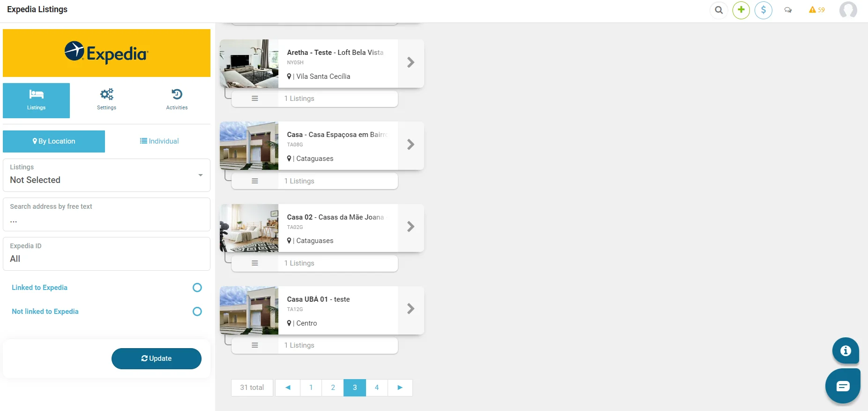Open hamburger menu under Aretha listing
Screen dimensions: 868x411
click(255, 99)
